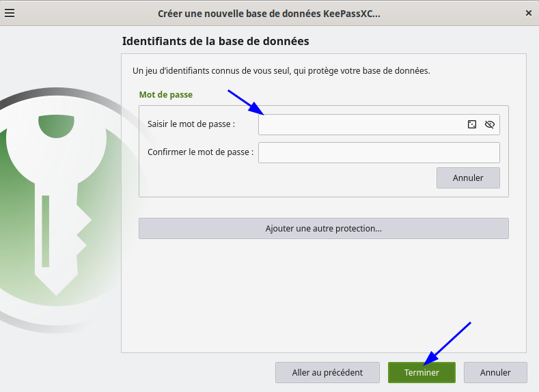Click the 'Confirmer le mot de passe :' label
539x392 pixels.
[200, 152]
